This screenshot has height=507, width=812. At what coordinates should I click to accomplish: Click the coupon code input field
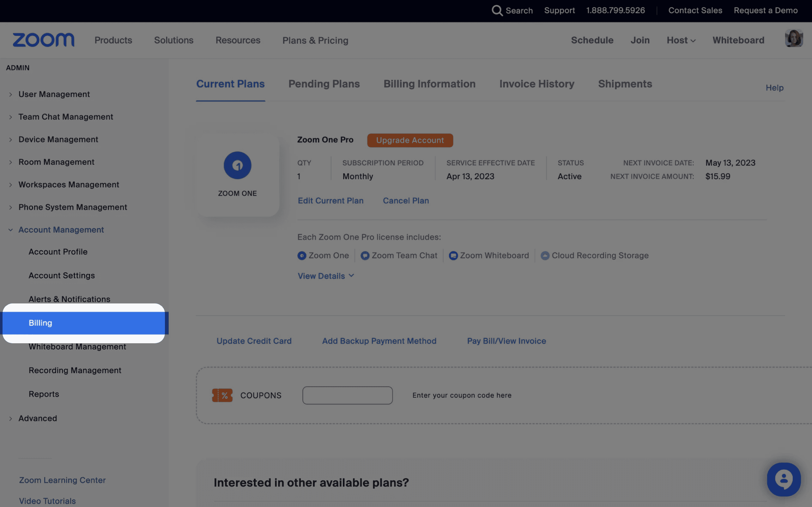[347, 395]
